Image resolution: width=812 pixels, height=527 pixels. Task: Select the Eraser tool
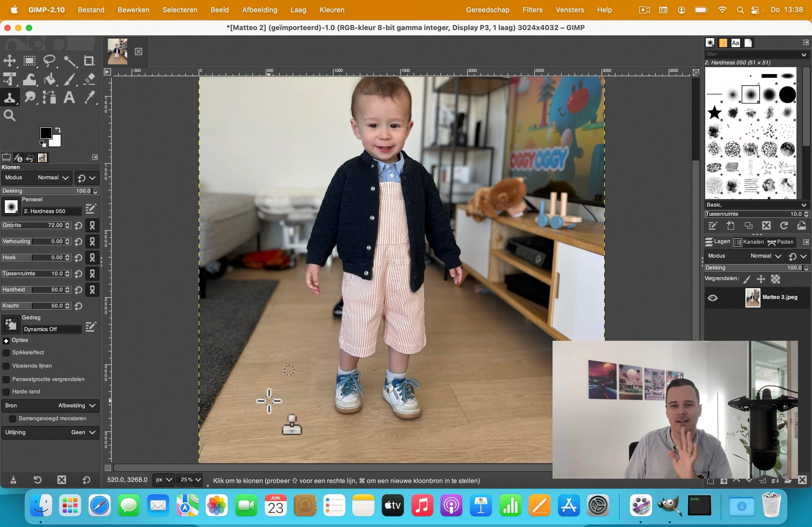pos(89,79)
